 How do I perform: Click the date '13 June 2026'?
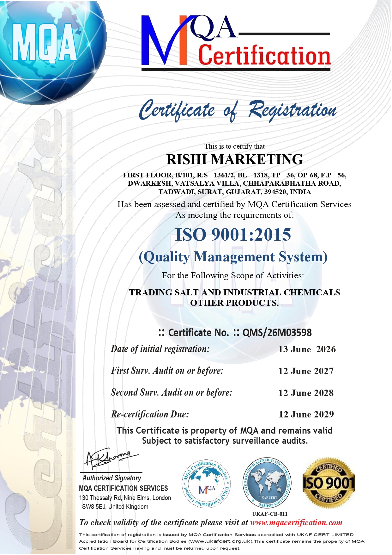pos(307,349)
